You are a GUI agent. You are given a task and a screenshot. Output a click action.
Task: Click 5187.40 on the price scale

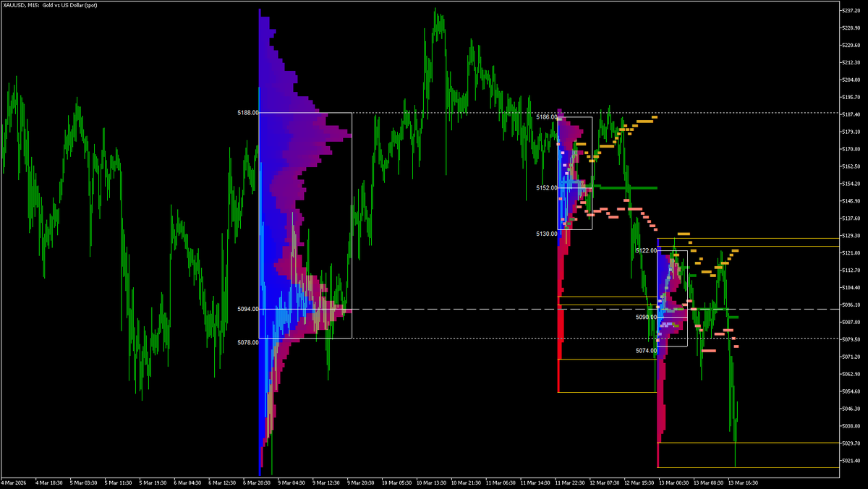click(851, 114)
